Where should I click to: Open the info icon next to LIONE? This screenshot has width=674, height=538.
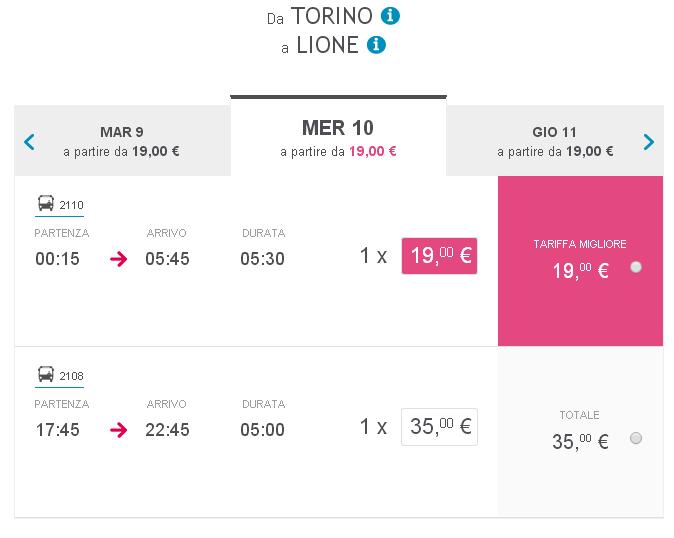tap(376, 45)
